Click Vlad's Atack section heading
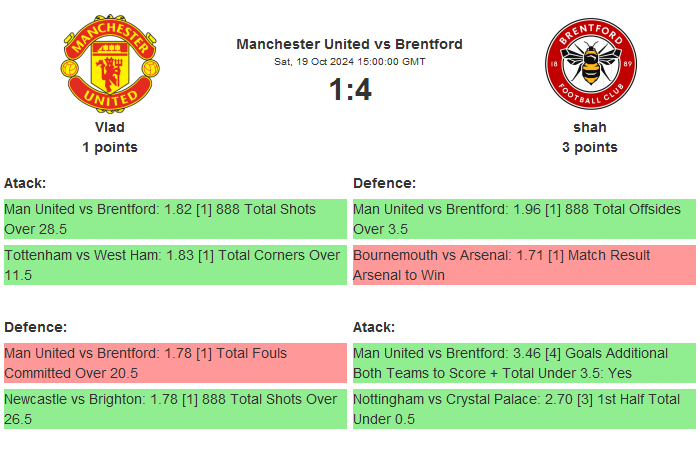700x460 pixels. (x=25, y=183)
